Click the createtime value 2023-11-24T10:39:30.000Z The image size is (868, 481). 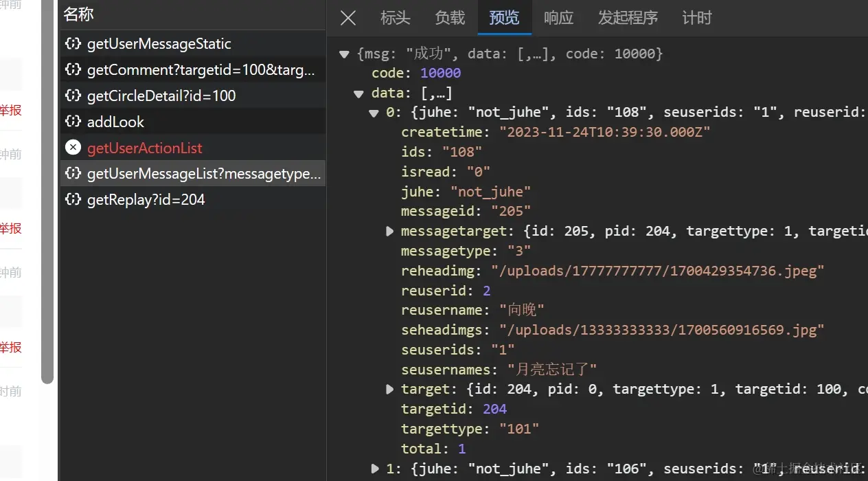click(605, 132)
